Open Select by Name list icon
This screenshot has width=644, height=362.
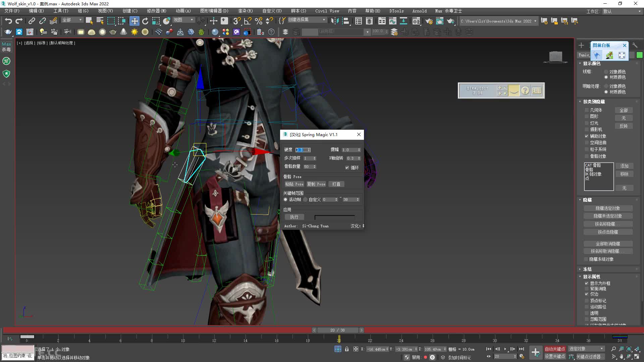[100, 21]
